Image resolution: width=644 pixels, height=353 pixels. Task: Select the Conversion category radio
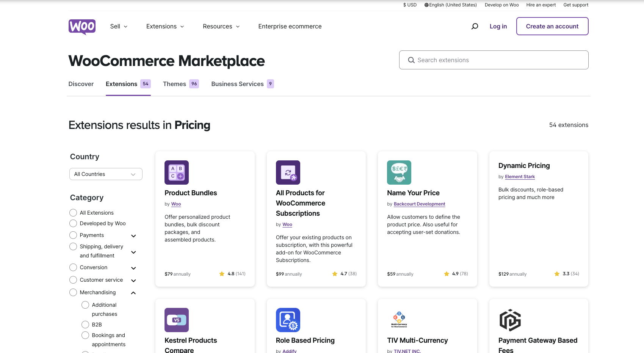point(73,267)
